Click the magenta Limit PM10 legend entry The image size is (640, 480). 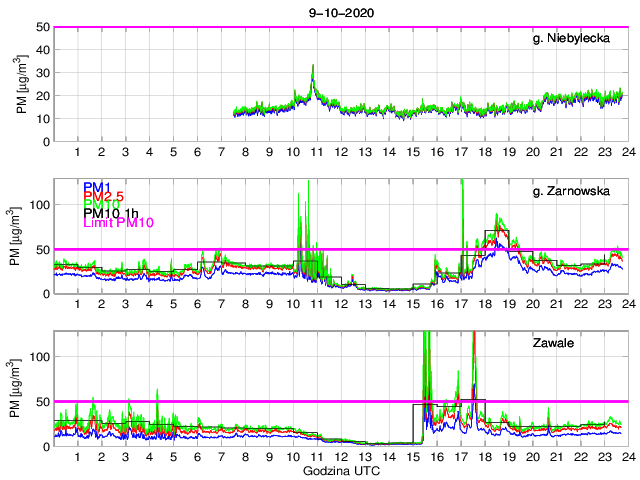click(x=118, y=222)
